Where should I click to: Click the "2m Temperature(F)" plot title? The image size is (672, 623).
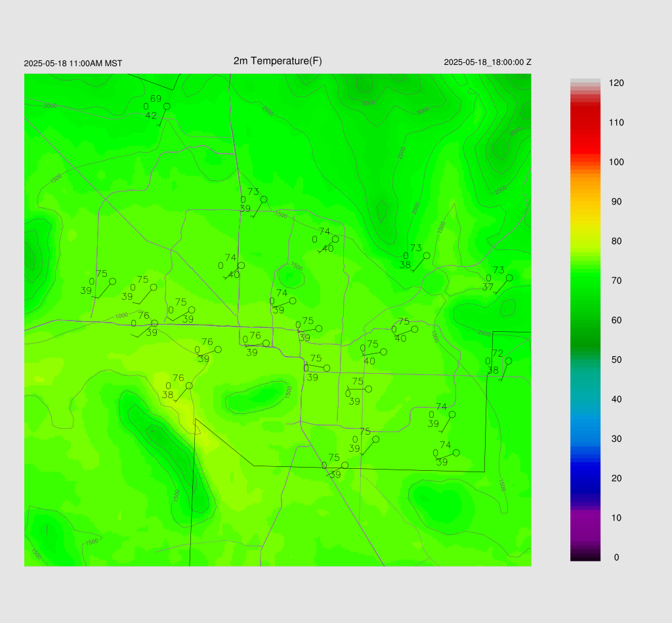pos(278,61)
